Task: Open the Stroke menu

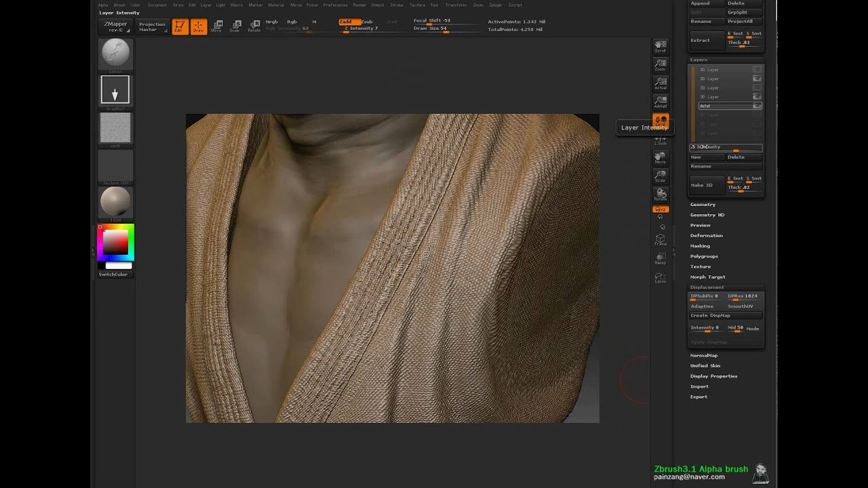Action: 397,5
